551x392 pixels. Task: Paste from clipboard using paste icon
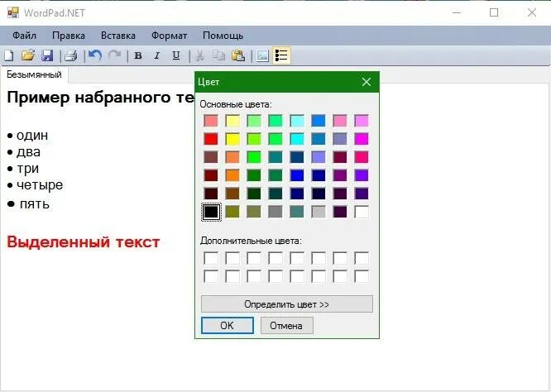tap(238, 55)
